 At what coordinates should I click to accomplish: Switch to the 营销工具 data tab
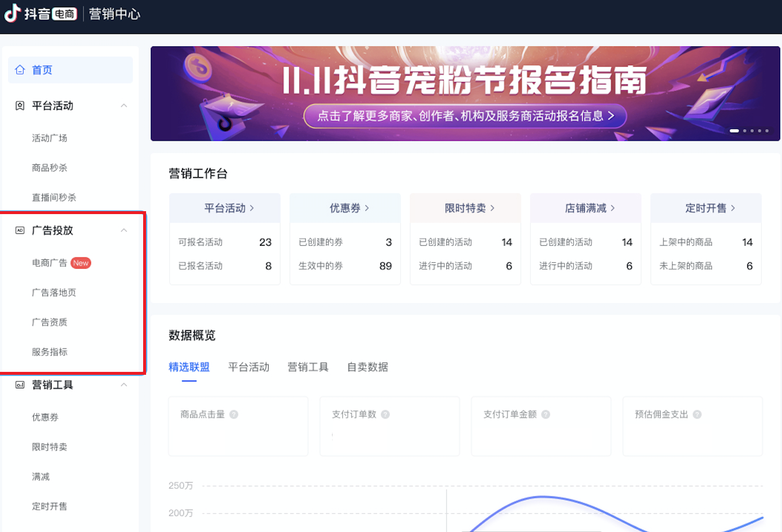pyautogui.click(x=308, y=367)
